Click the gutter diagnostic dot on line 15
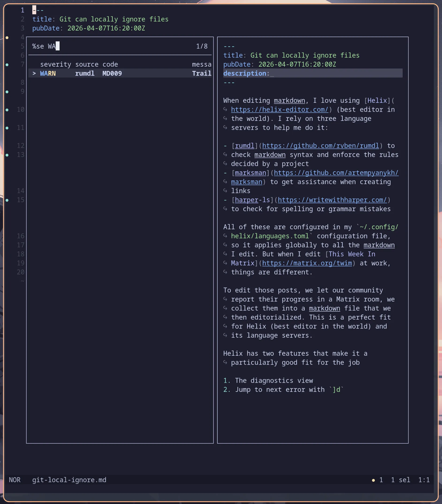Viewport: 442px width, 504px height. [x=7, y=200]
